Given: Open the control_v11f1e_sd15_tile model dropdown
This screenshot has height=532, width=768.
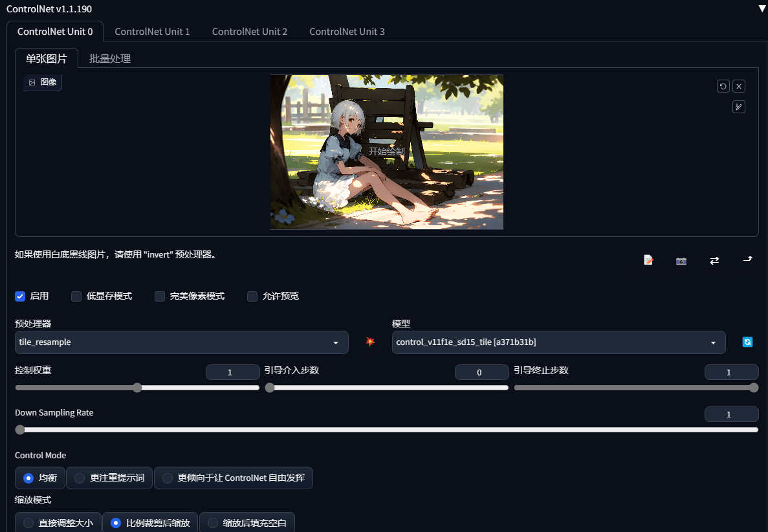Looking at the screenshot, I should coord(558,342).
